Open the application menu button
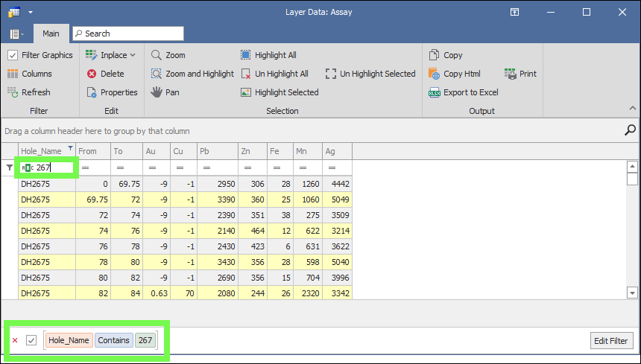The image size is (641, 364). [16, 33]
